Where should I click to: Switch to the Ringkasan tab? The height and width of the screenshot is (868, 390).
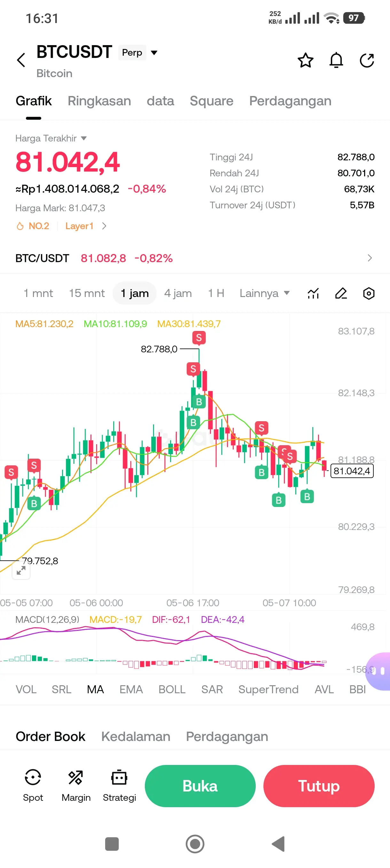point(99,101)
